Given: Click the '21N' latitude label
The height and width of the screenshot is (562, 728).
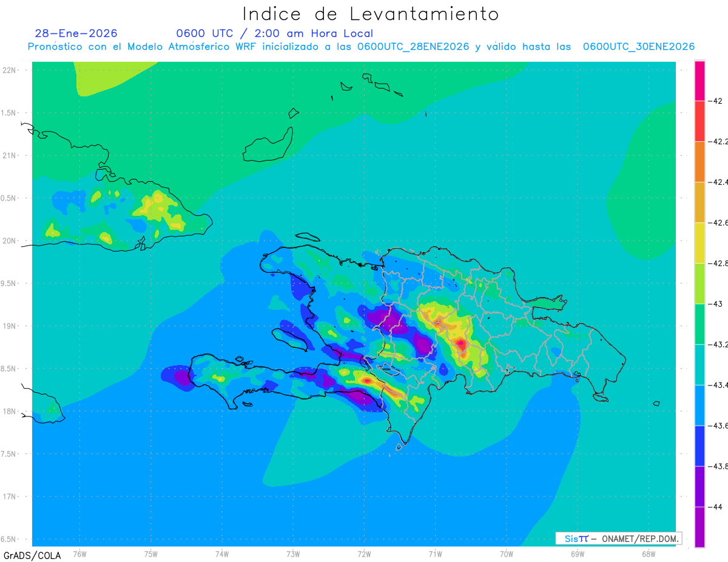Looking at the screenshot, I should 10,155.
